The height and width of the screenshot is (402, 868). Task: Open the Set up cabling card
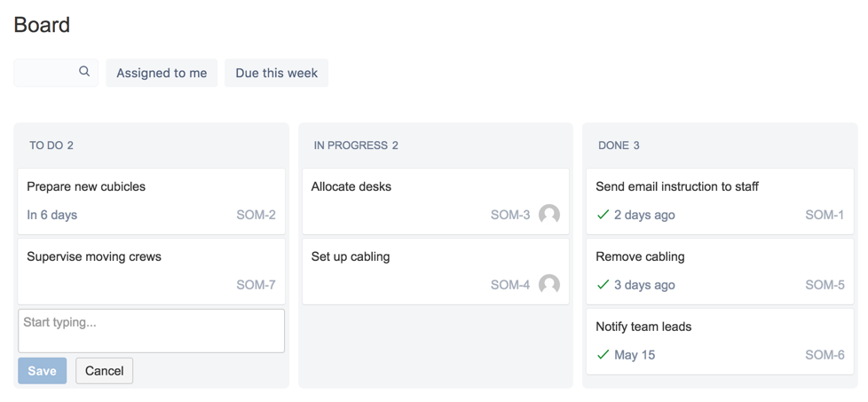[x=351, y=256]
